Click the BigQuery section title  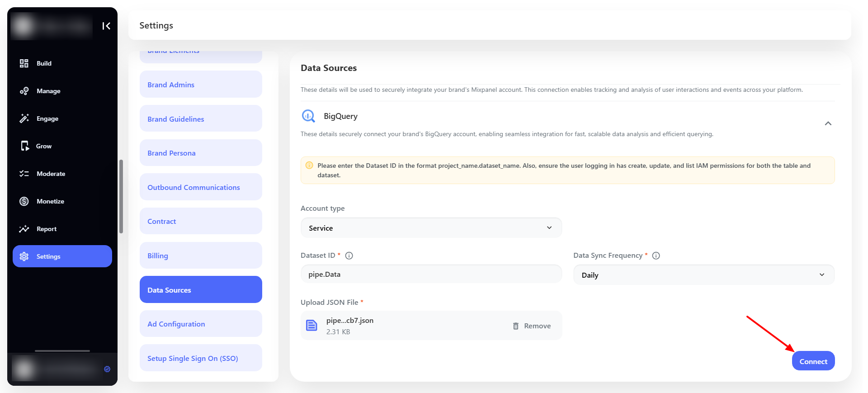tap(340, 116)
